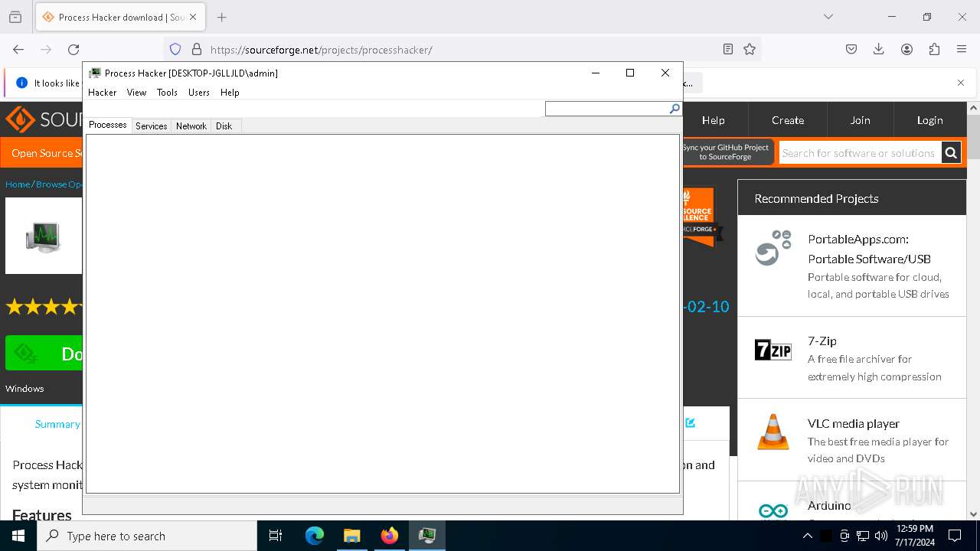Select the Processes tab
The height and width of the screenshot is (551, 980).
[108, 125]
